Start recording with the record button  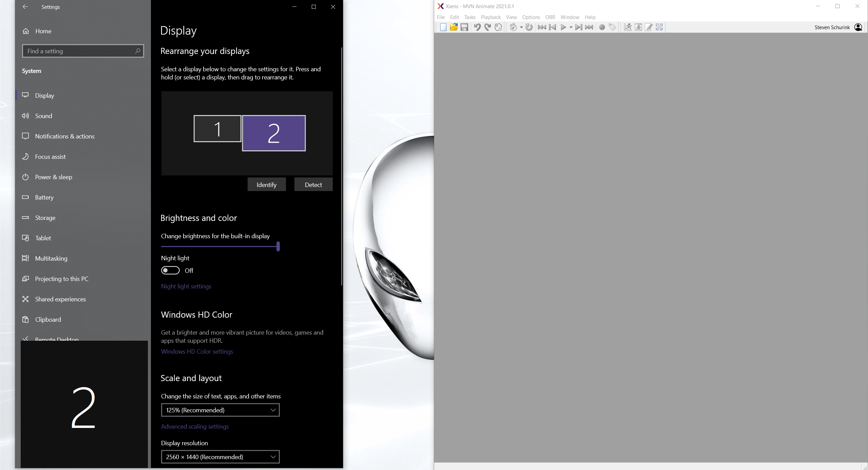click(x=602, y=27)
